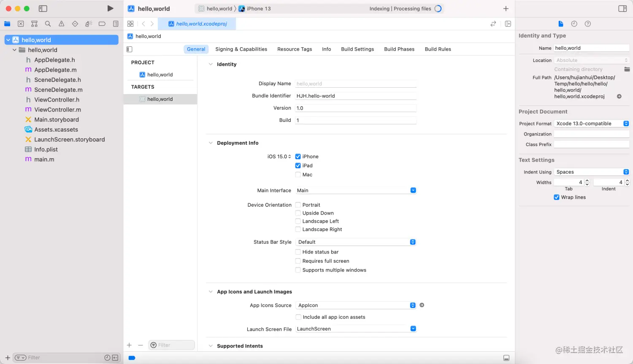The width and height of the screenshot is (633, 364).
Task: Click the indexing progress indicator
Action: coord(438,8)
